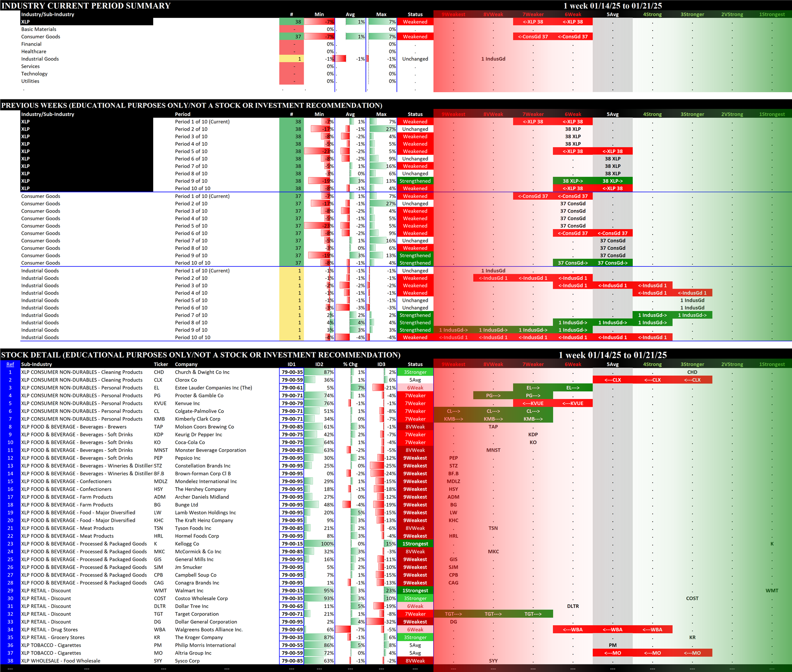
Task: Click the 9Weakest column header in Stock Detail
Action: 453,364
